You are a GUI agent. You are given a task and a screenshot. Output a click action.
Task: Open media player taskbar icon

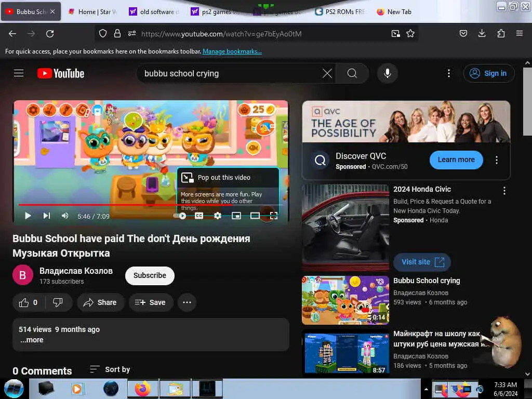point(77,389)
